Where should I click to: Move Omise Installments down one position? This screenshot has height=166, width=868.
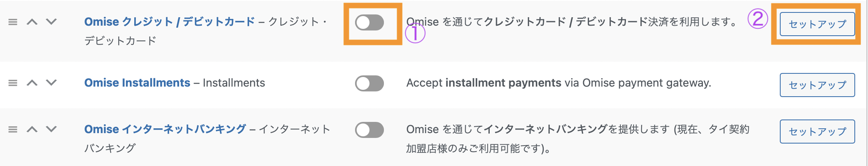(x=51, y=83)
